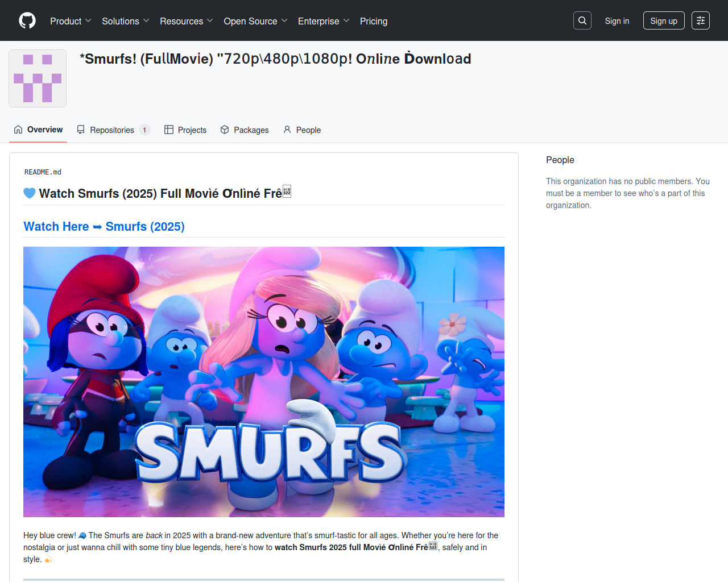Screen dimensions: 728x582
Task: Click the Sign in link
Action: pos(617,21)
